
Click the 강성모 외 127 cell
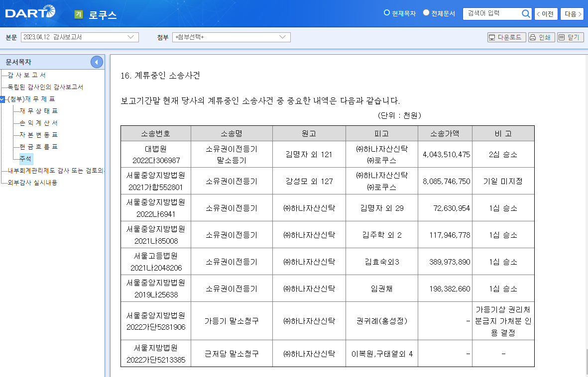click(x=309, y=181)
